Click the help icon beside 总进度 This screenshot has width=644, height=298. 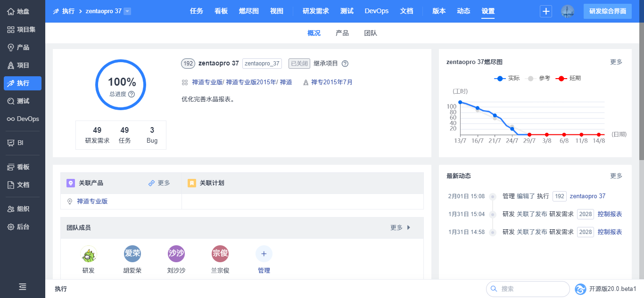132,94
